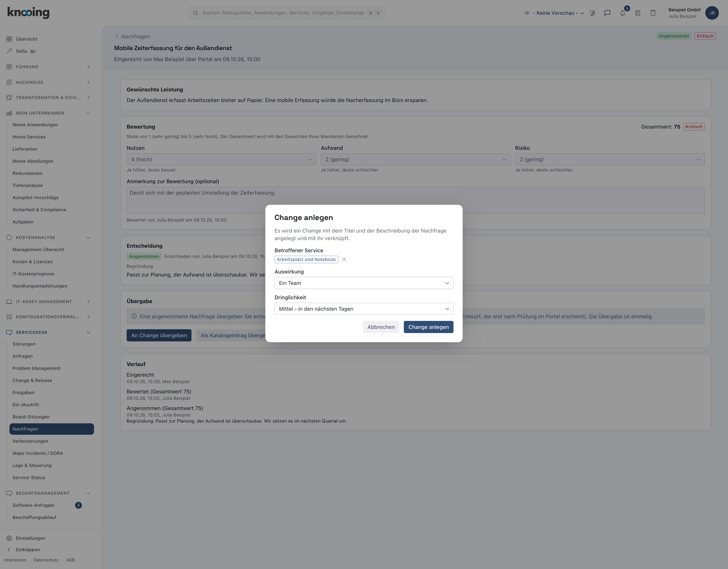Click the Anmerkung zur Bewertung text area

[415, 200]
